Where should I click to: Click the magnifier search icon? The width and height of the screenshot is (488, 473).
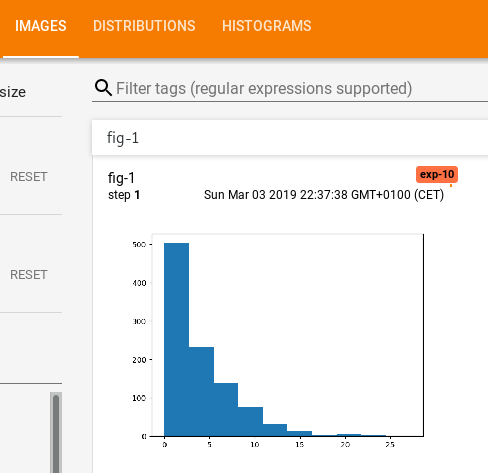(x=103, y=88)
